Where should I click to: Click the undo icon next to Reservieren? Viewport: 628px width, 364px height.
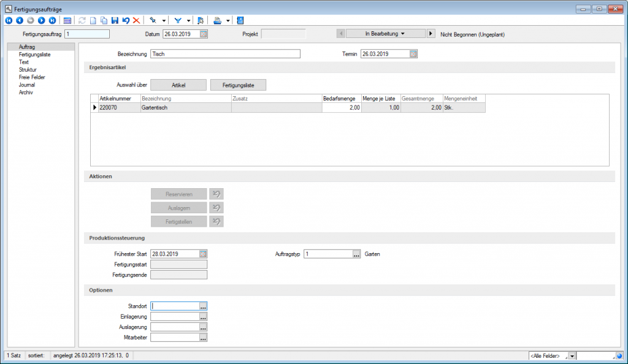click(216, 194)
